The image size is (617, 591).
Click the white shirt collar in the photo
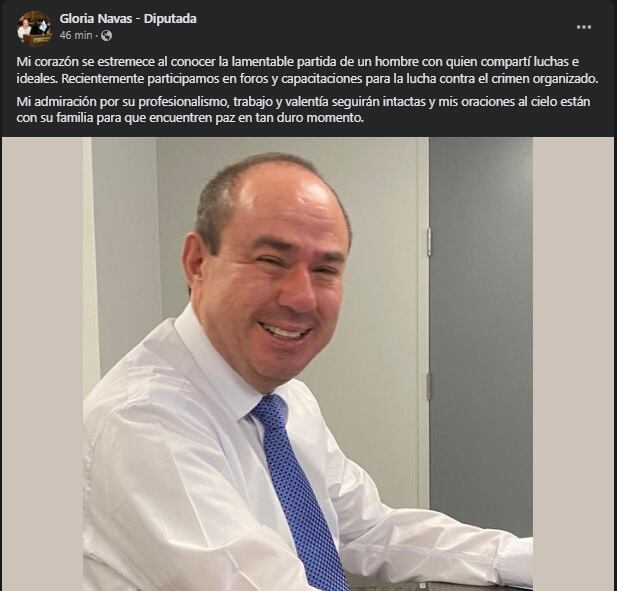pyautogui.click(x=220, y=366)
